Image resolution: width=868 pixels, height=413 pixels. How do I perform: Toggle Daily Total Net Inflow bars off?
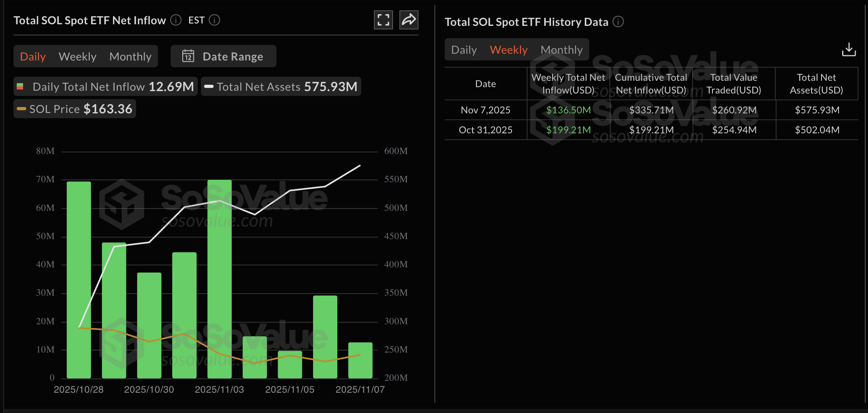(x=105, y=86)
